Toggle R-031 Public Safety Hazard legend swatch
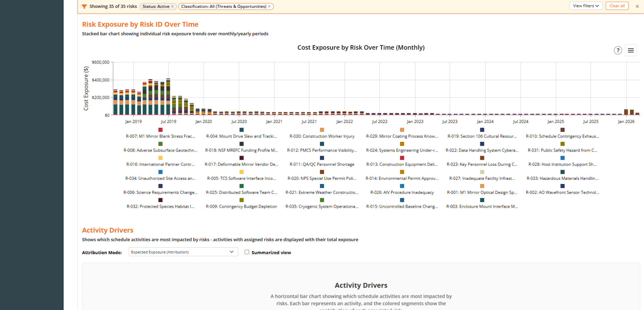The height and width of the screenshot is (310, 644). point(562,144)
